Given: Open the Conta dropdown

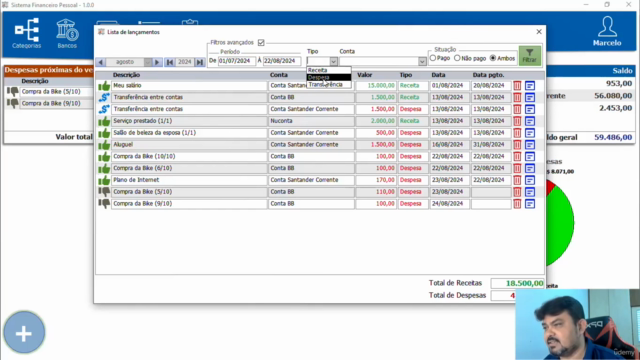Looking at the screenshot, I should pyautogui.click(x=422, y=61).
